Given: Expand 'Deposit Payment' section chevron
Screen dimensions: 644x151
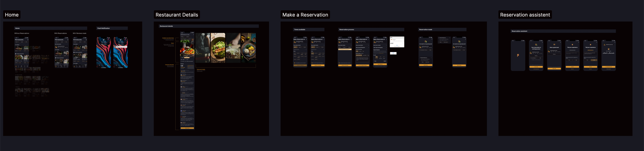Looking at the screenshot, I should tap(386, 50).
